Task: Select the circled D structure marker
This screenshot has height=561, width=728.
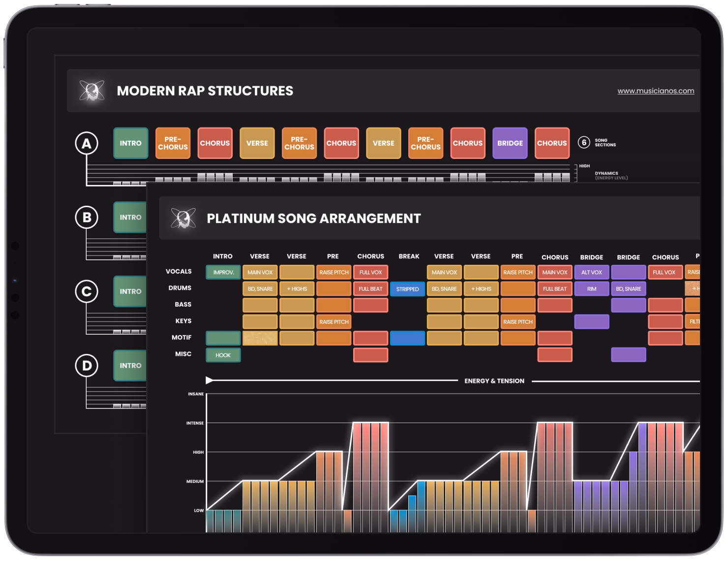Action: [x=87, y=365]
